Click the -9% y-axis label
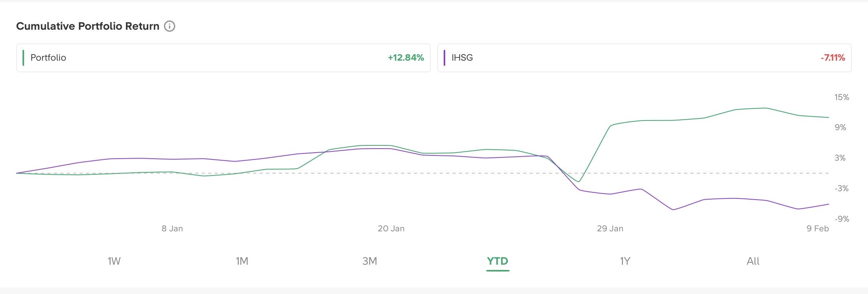Viewport: 868px width, 294px height. pos(841,219)
